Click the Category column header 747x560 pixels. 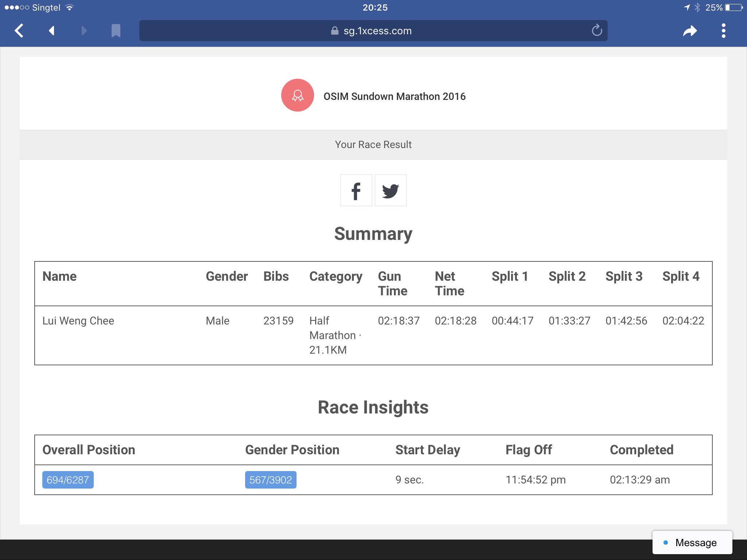[x=336, y=277]
